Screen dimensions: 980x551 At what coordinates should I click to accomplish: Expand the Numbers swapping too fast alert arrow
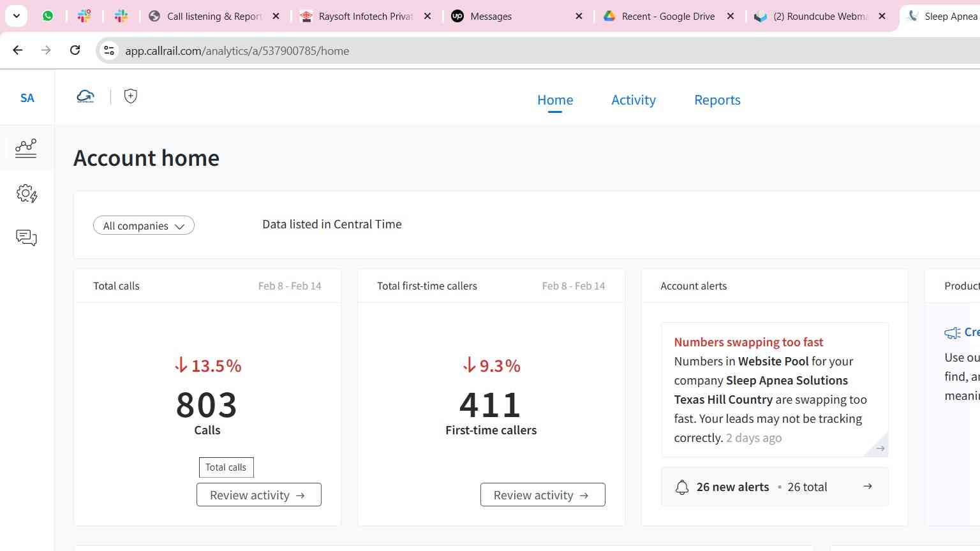click(880, 448)
